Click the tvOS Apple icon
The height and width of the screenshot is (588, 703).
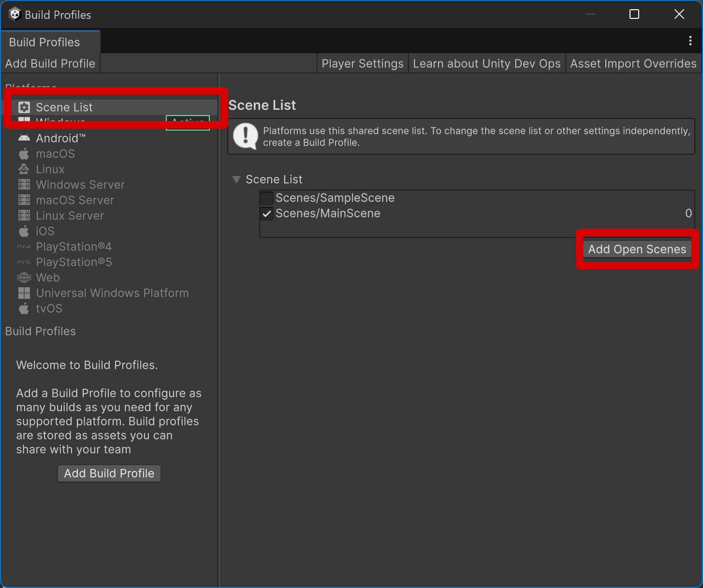point(24,309)
